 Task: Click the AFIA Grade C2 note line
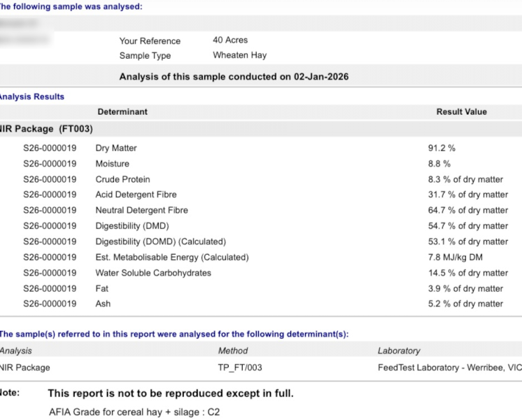click(x=134, y=412)
